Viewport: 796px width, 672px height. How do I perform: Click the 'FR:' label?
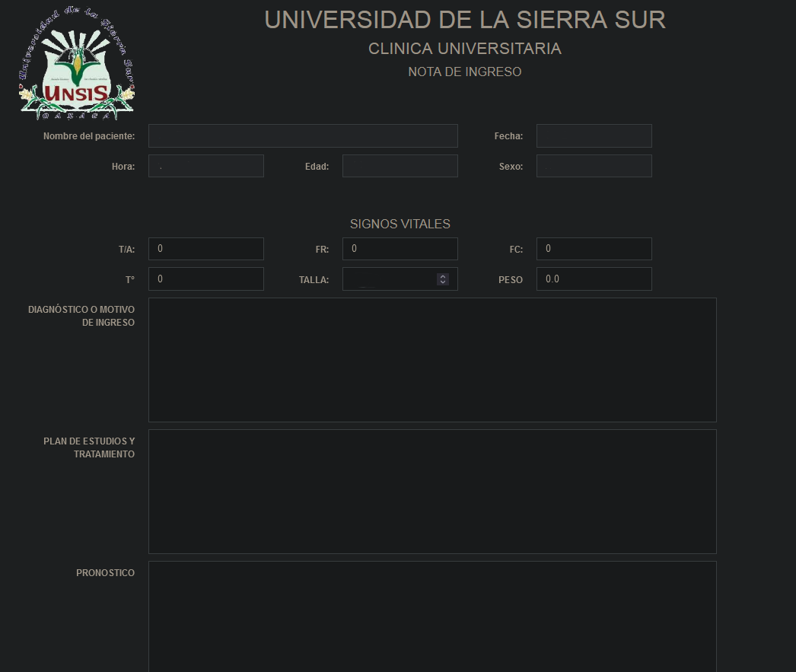pyautogui.click(x=323, y=249)
